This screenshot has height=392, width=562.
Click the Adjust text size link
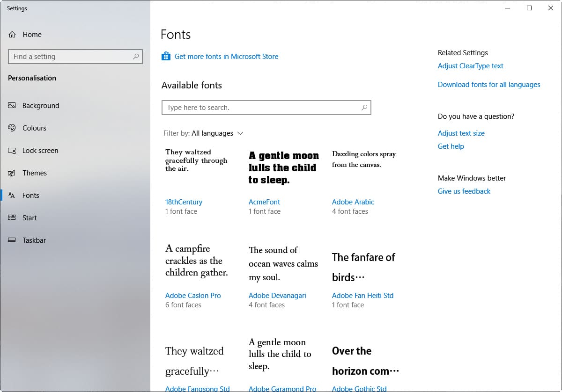pyautogui.click(x=461, y=133)
